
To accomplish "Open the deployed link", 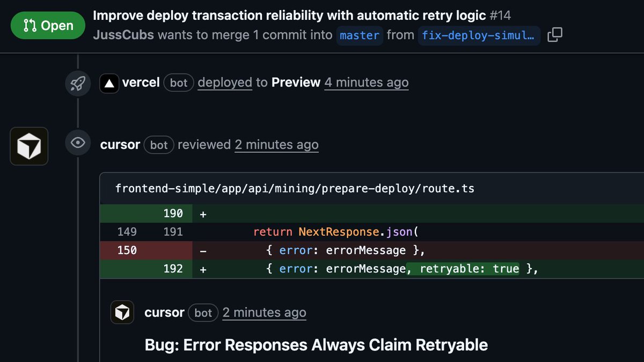I will (x=225, y=83).
